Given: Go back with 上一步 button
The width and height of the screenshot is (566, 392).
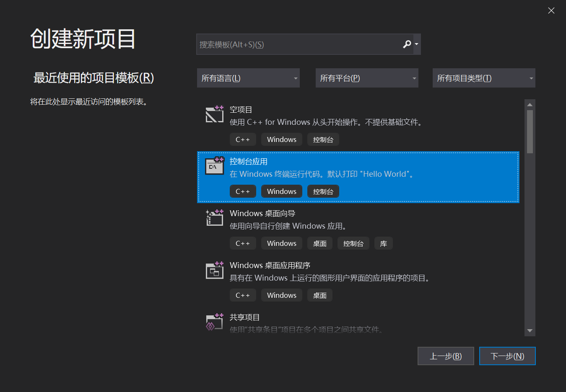Looking at the screenshot, I should point(446,356).
